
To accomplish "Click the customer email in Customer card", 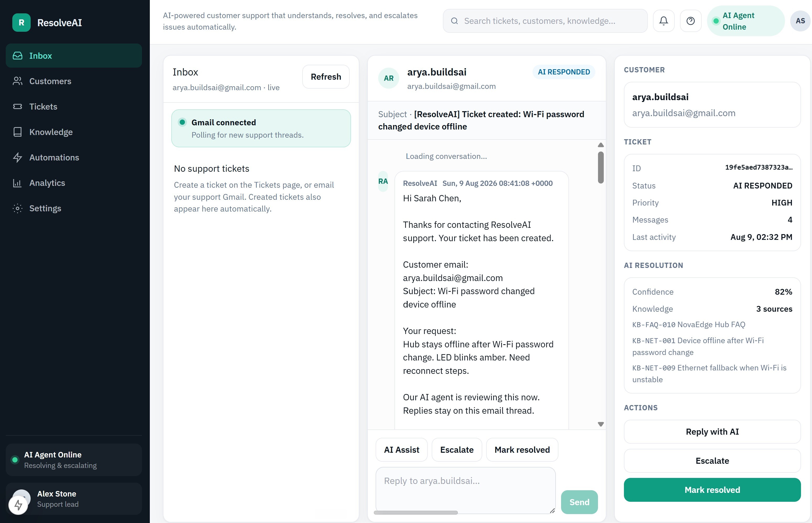I will pos(684,113).
